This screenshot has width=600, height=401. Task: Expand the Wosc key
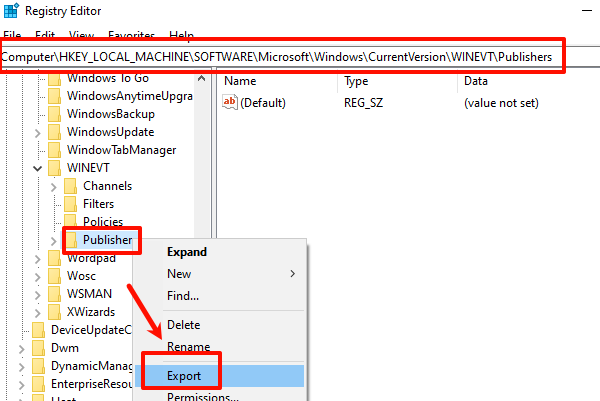(x=38, y=277)
